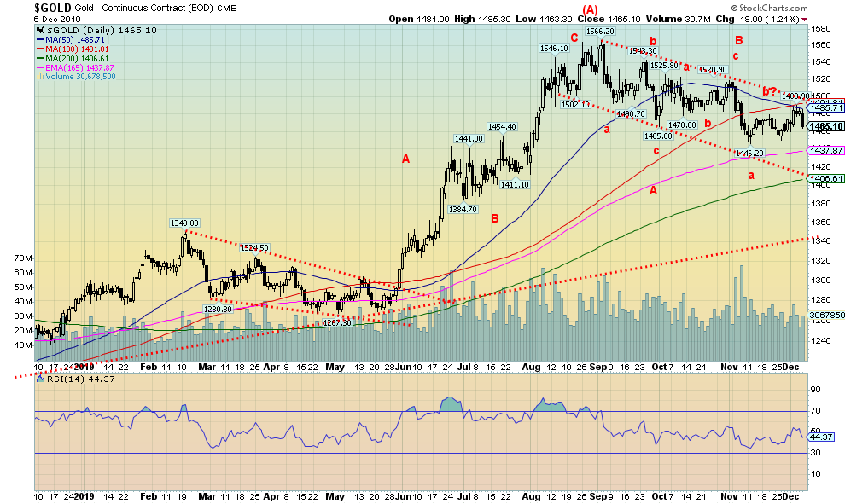Click the $GOLD ticker symbol title
This screenshot has width=845, height=504.
(53, 7)
